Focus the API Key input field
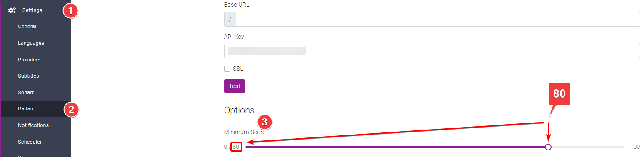 click(x=432, y=51)
